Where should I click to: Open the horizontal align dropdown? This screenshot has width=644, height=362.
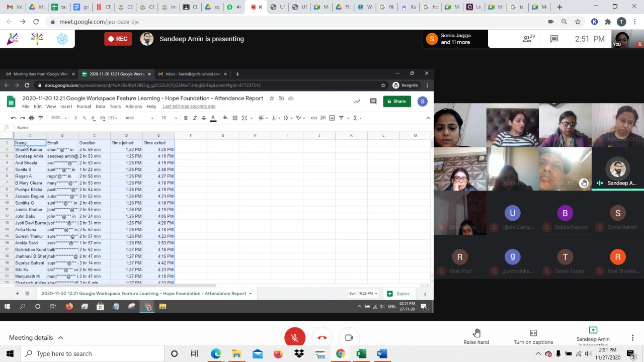pos(263,118)
